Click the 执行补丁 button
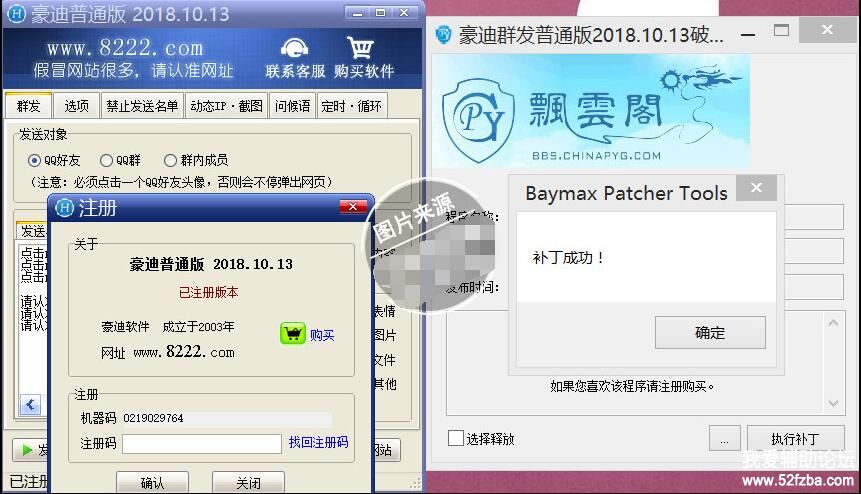The height and width of the screenshot is (494, 861). click(x=796, y=439)
